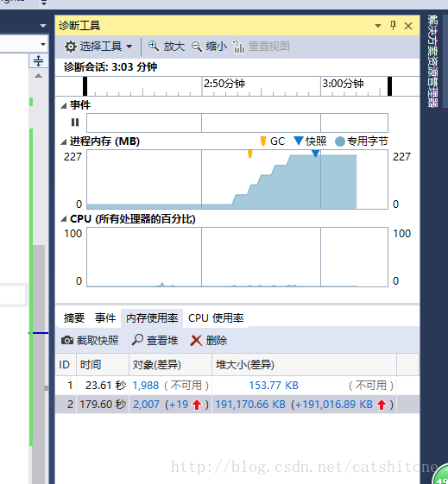Click the 重置视图 reset view icon
Image resolution: width=448 pixels, height=484 pixels.
tap(262, 47)
